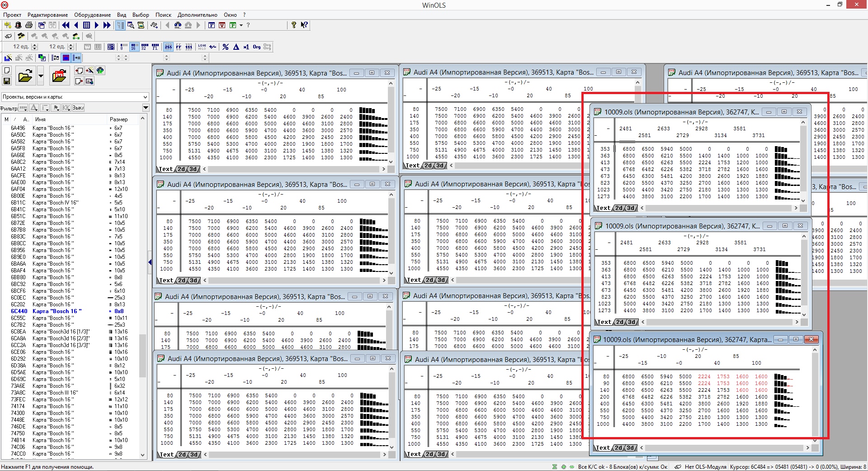Toggle decimal 255 number display
The width and height of the screenshot is (868, 471).
click(x=168, y=47)
